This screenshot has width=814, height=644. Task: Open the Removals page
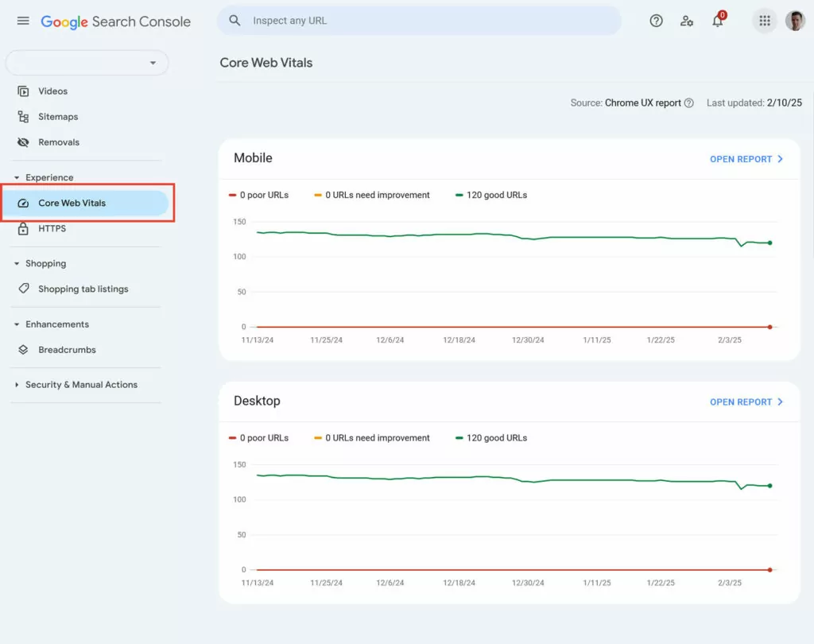59,142
